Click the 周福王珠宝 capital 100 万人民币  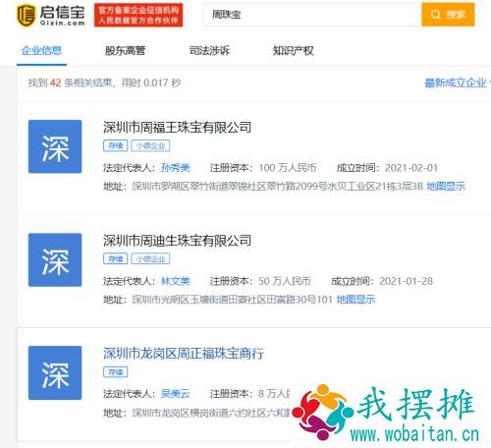[x=288, y=168]
